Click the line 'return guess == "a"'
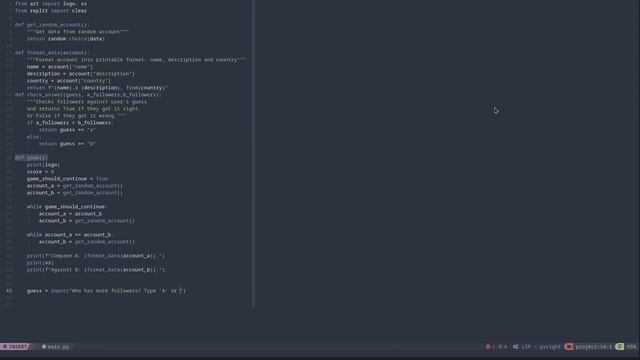 67,129
